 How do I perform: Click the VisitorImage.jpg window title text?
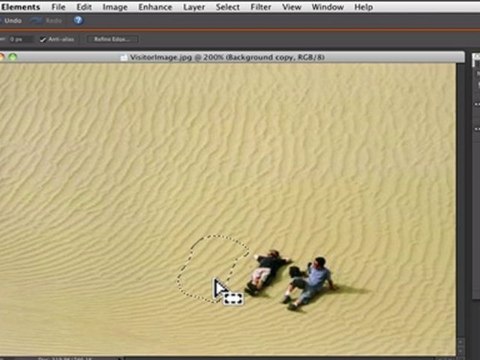227,57
